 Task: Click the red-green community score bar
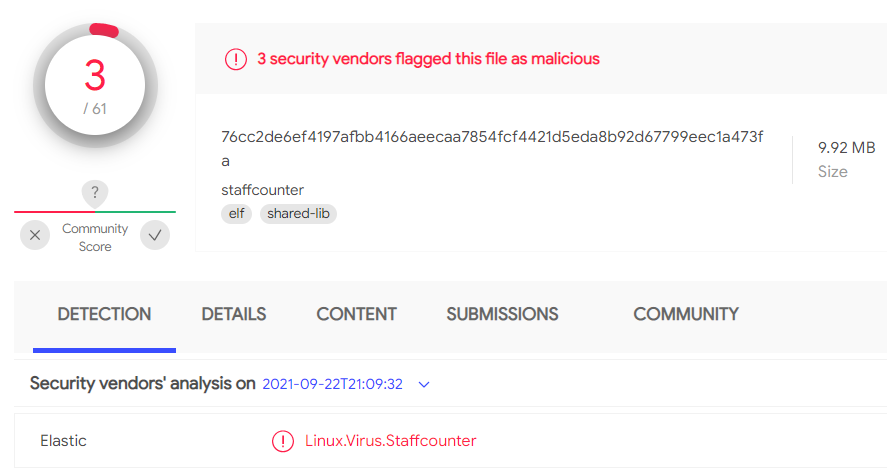[95, 212]
